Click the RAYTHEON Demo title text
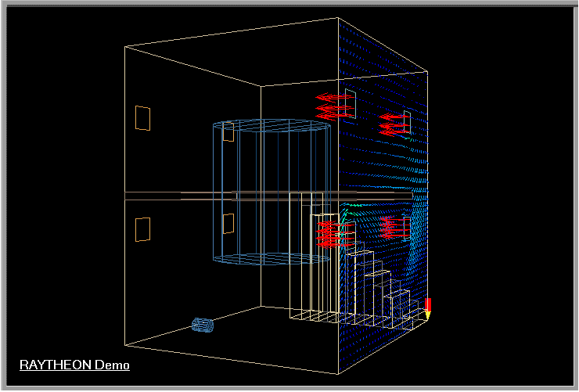 [x=74, y=365]
